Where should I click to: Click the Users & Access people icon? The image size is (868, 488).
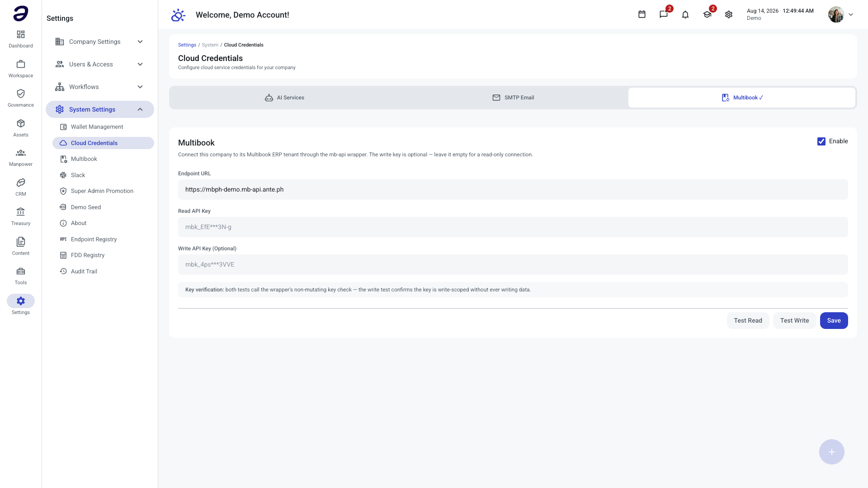click(x=60, y=64)
